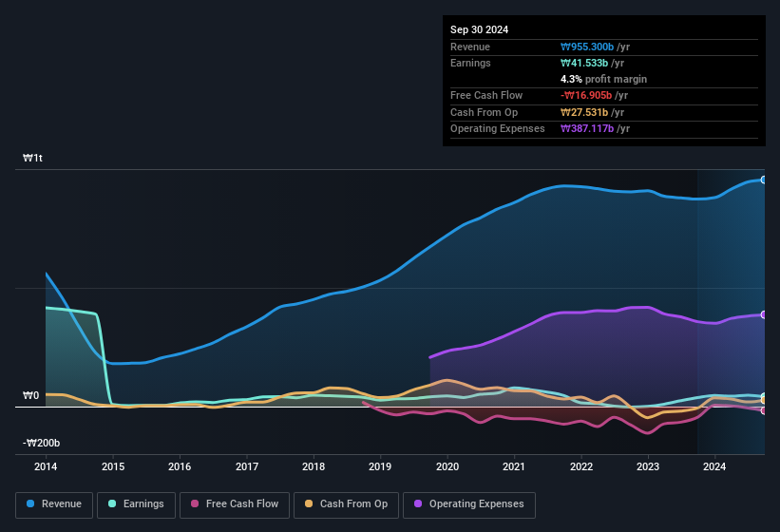Click the ₩955.300b revenue value
780x532 pixels.
pyautogui.click(x=587, y=47)
